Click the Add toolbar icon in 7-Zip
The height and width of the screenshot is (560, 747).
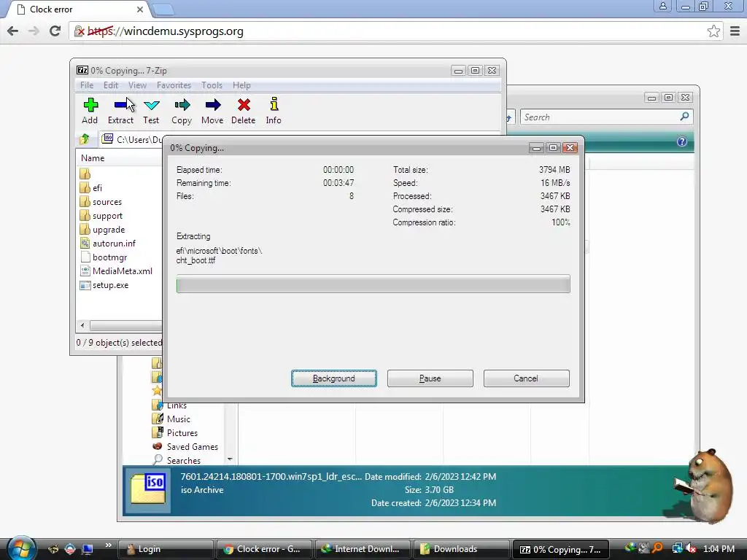point(90,105)
